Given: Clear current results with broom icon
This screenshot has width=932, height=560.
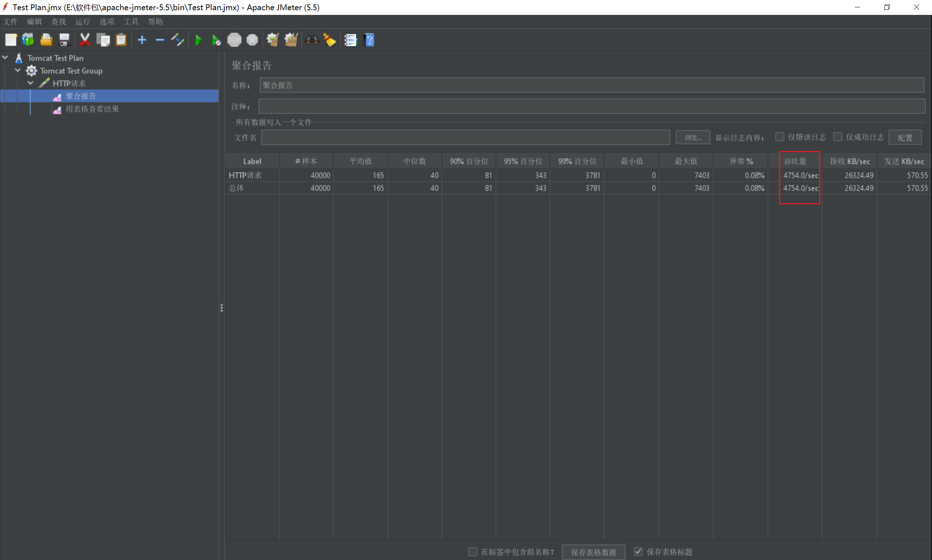Looking at the screenshot, I should [x=273, y=40].
